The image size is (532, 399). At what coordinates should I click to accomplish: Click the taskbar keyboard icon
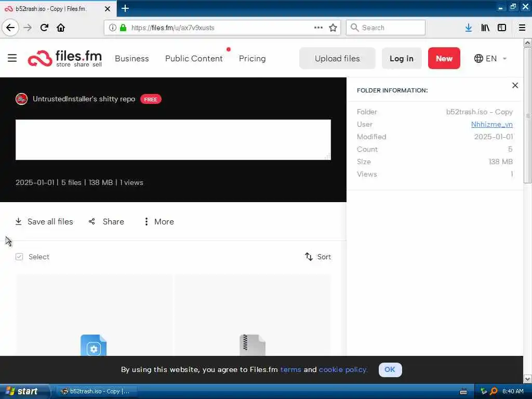463,392
